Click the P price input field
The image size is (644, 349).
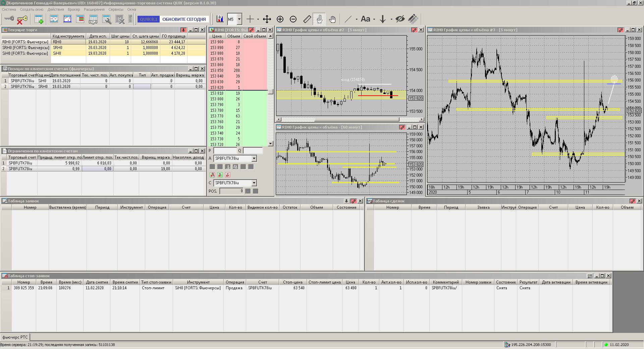click(x=225, y=151)
